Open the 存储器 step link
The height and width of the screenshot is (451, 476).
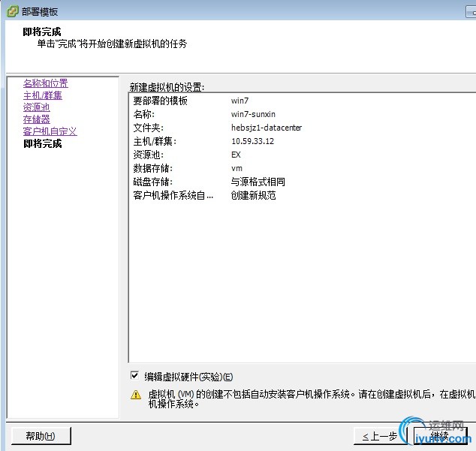(x=37, y=119)
